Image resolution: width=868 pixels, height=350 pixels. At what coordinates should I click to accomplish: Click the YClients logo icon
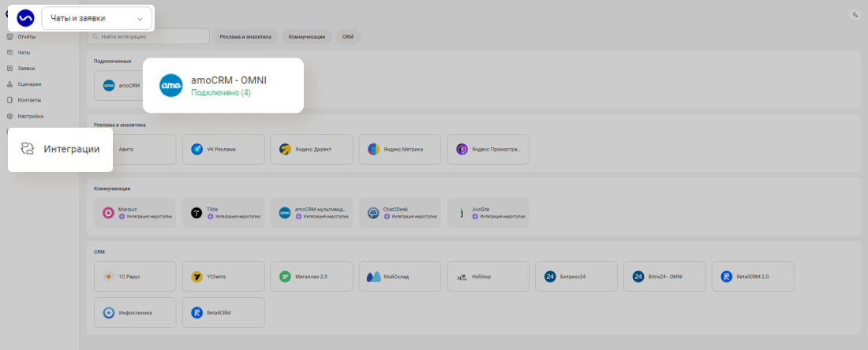197,277
